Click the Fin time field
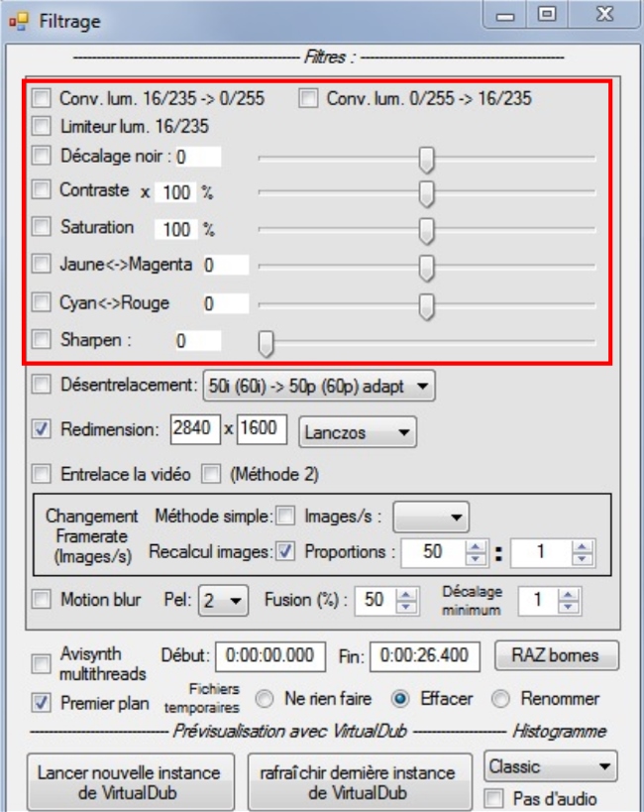This screenshot has height=812, width=644. (x=424, y=655)
